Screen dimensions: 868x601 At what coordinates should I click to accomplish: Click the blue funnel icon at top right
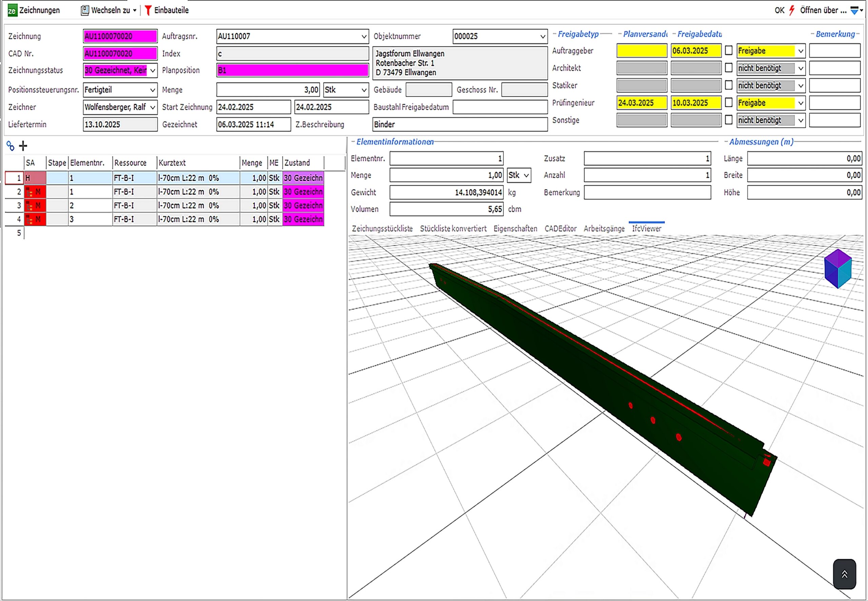tap(854, 10)
